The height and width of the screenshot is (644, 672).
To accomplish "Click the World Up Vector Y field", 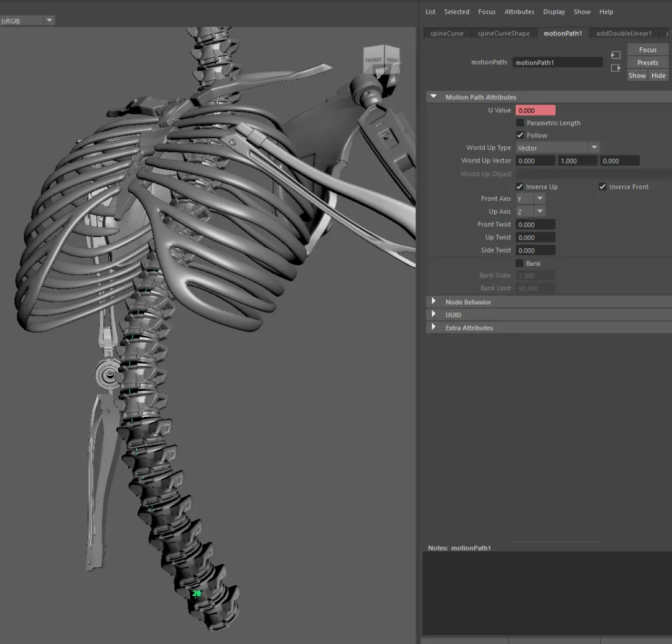I will click(x=577, y=161).
